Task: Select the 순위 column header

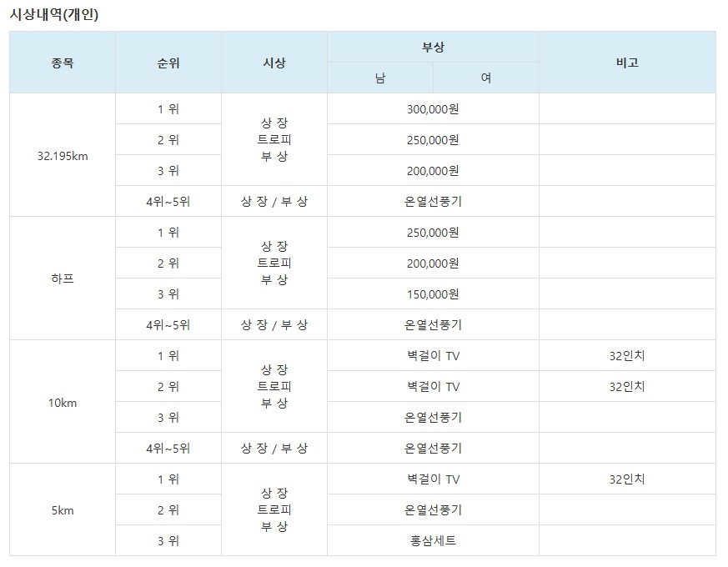Action: (x=168, y=63)
